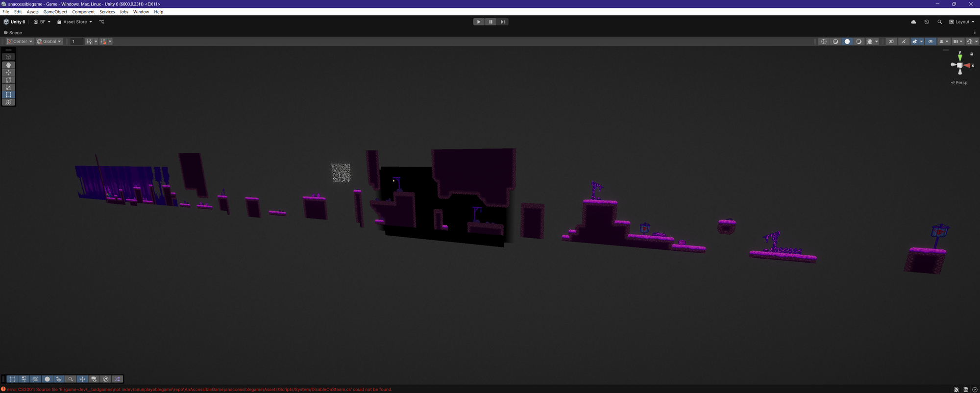Open the Global handle rotation dropdown
The width and height of the screenshot is (980, 393).
click(x=49, y=42)
